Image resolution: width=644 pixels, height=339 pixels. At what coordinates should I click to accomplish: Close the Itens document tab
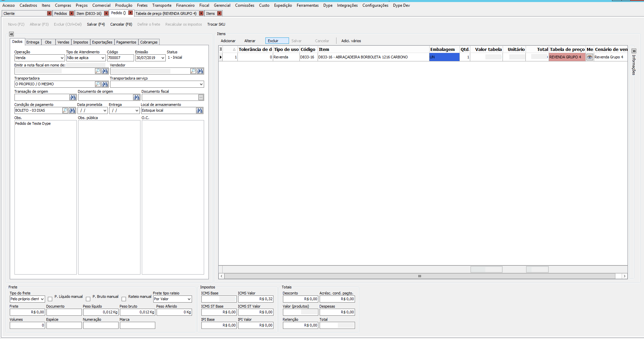pos(219,13)
